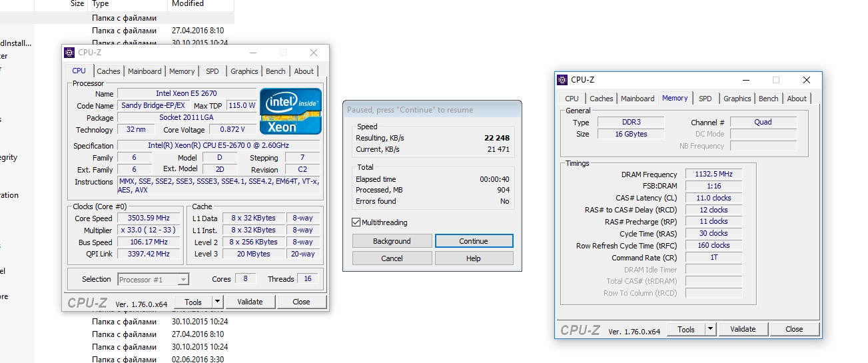Sort by the Size column header
868x363 pixels.
tap(77, 4)
